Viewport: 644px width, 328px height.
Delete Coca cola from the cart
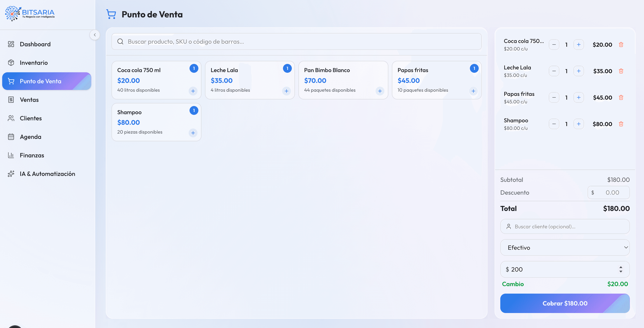pos(621,45)
